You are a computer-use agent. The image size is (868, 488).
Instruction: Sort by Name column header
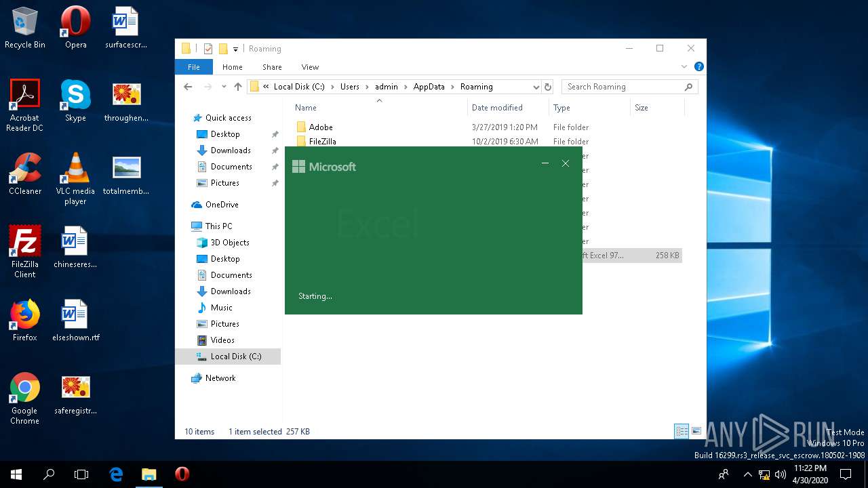pos(378,108)
